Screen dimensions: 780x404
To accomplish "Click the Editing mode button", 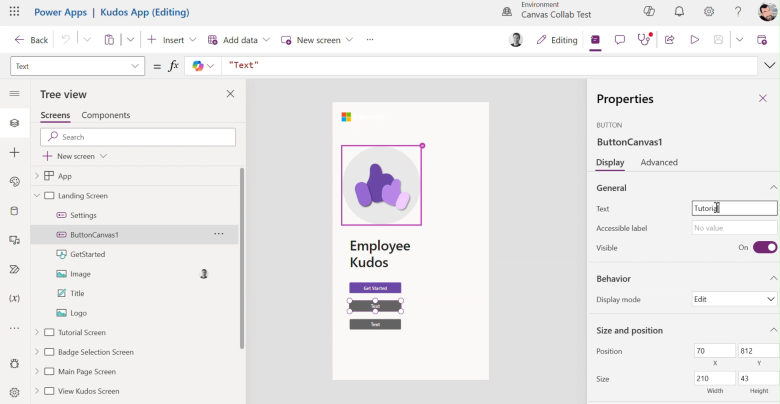I will (x=557, y=40).
